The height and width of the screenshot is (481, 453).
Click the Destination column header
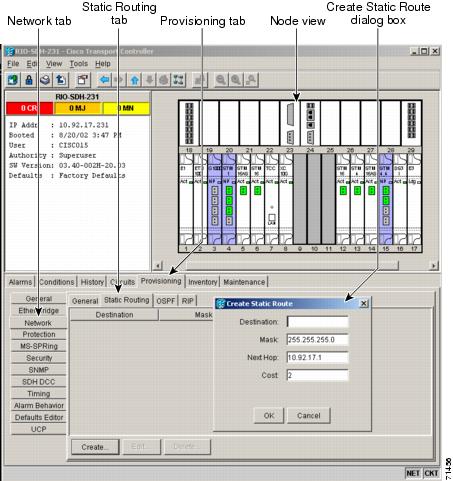pyautogui.click(x=114, y=315)
